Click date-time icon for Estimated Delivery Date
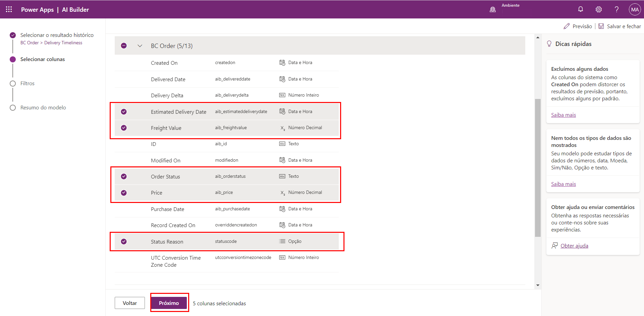 pos(282,111)
